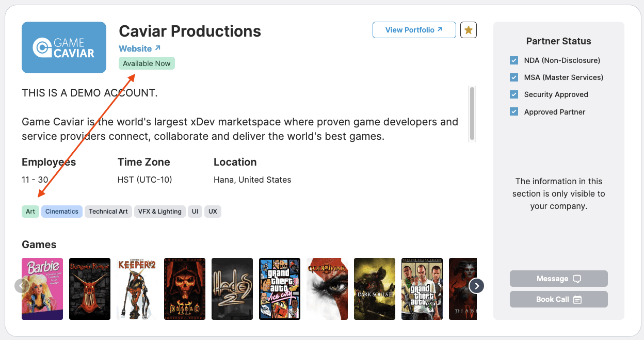This screenshot has width=644, height=340.
Task: Open the Hades 2 game cover
Action: (x=232, y=289)
